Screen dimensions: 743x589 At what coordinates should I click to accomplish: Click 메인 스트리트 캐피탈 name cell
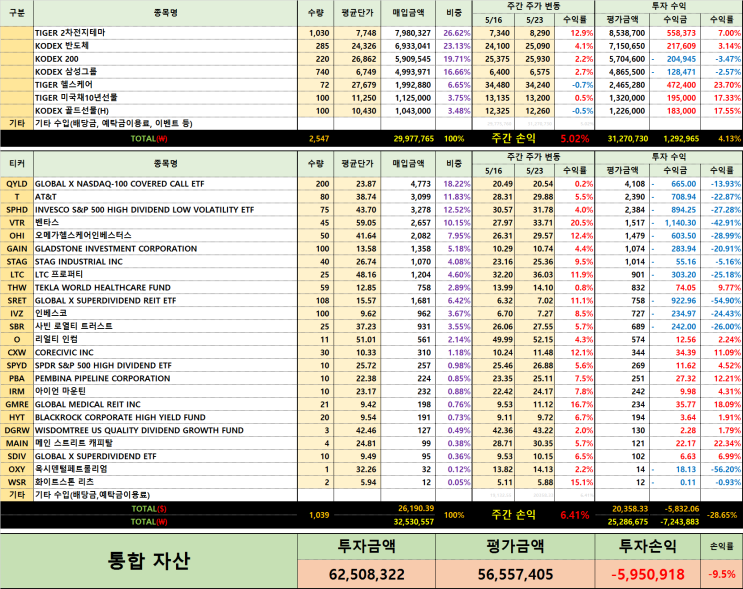click(165, 443)
